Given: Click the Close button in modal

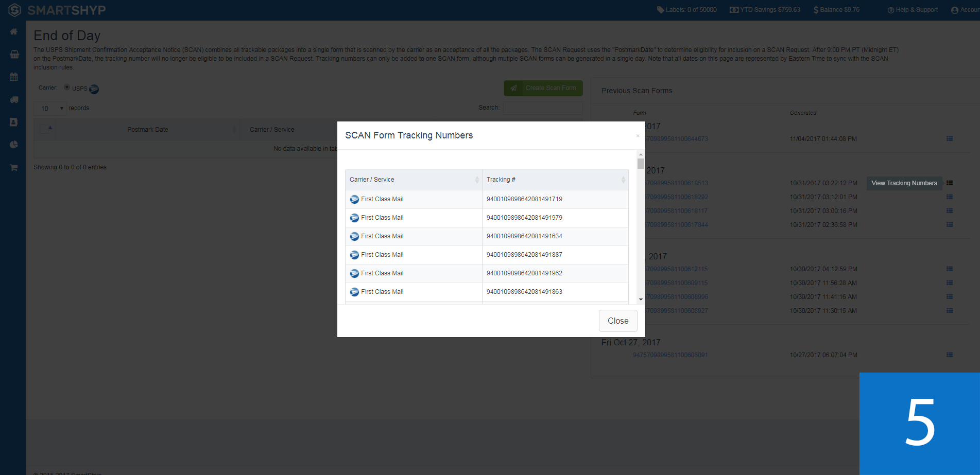Looking at the screenshot, I should (x=618, y=321).
